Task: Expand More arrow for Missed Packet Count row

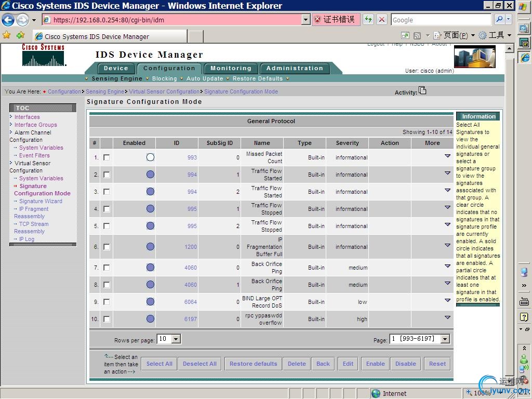Action: click(x=447, y=156)
